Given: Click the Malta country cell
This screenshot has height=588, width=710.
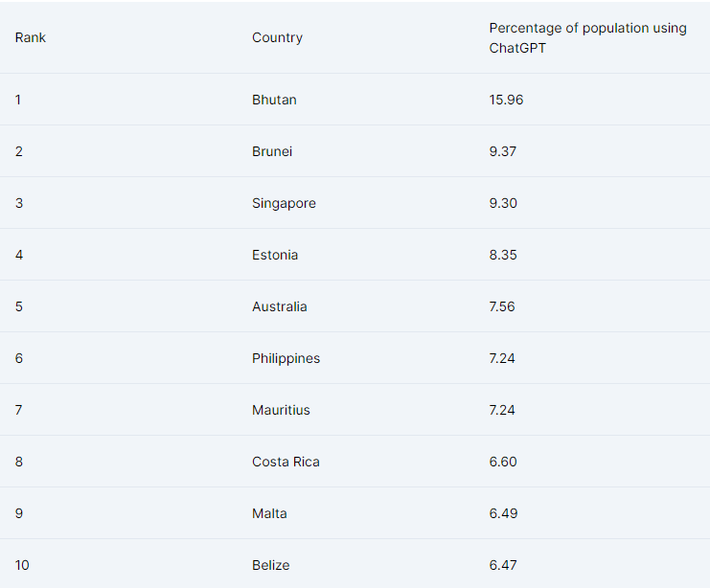Looking at the screenshot, I should coord(269,513).
